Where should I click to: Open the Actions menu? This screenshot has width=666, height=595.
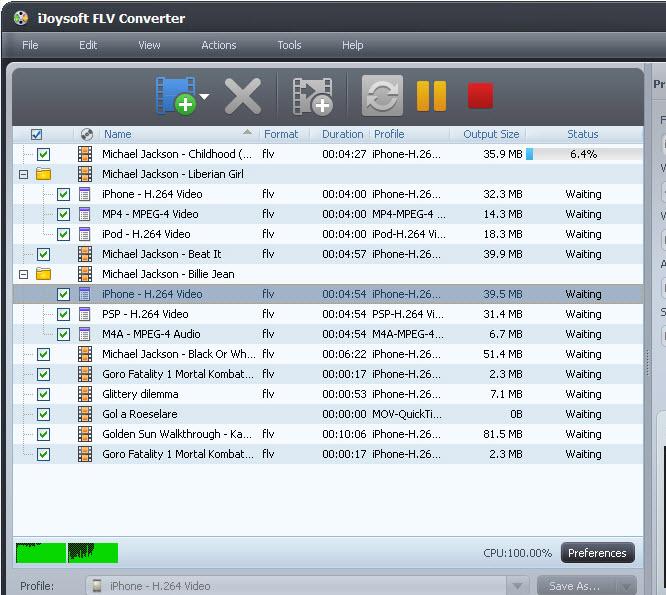(218, 45)
